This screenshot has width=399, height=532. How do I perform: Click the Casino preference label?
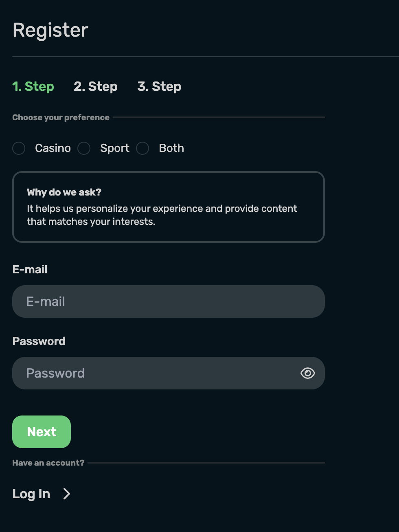(53, 148)
